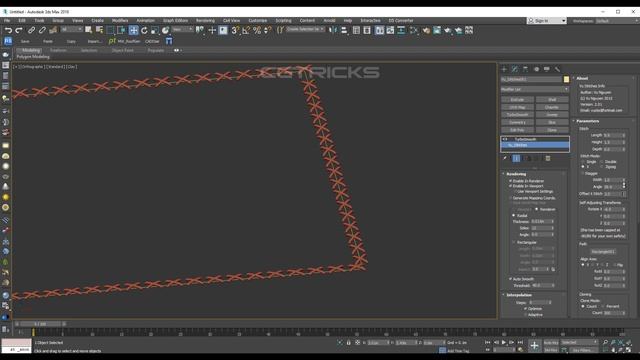The image size is (640, 360).
Task: Click the Chamfer modifier button
Action: pos(552,107)
